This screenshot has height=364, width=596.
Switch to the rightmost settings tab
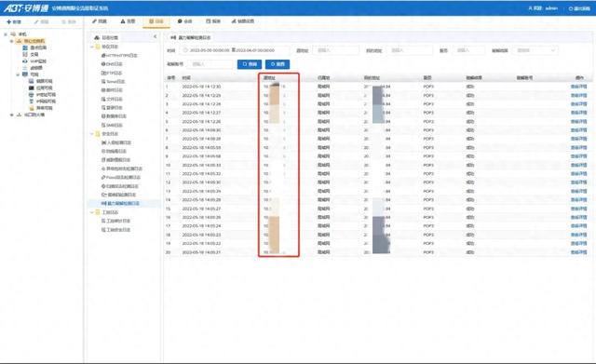[x=243, y=21]
